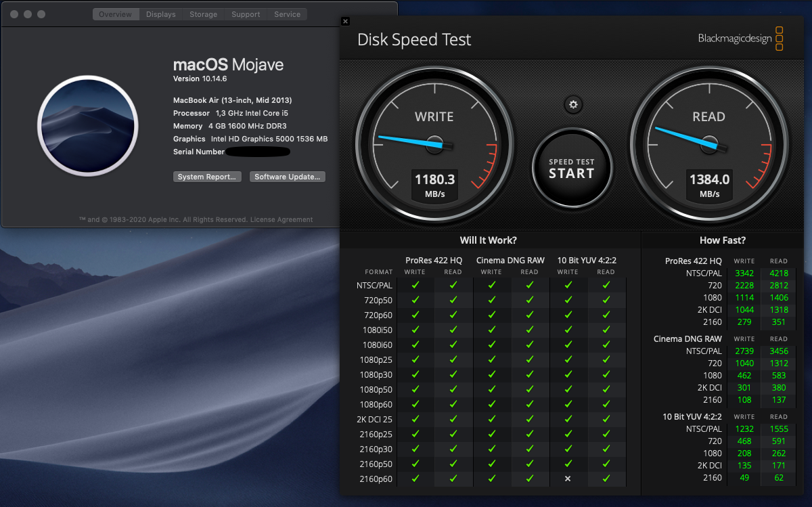Close the Disk Speed Test window
Image resolution: width=812 pixels, height=507 pixels.
point(345,21)
